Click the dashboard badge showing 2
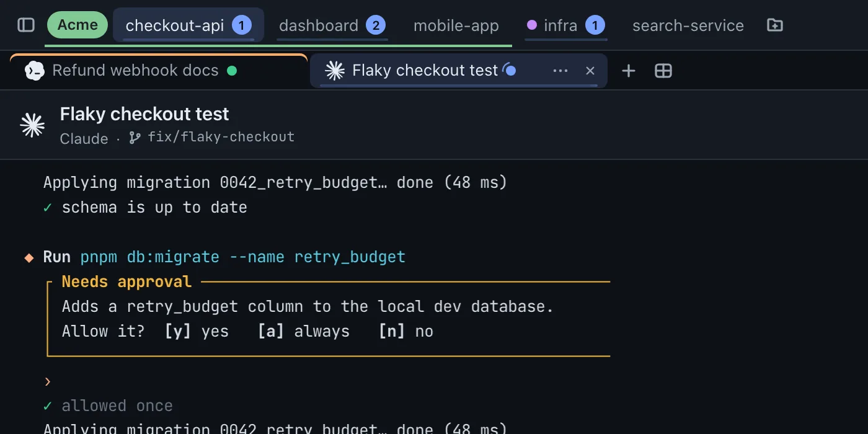 click(376, 25)
